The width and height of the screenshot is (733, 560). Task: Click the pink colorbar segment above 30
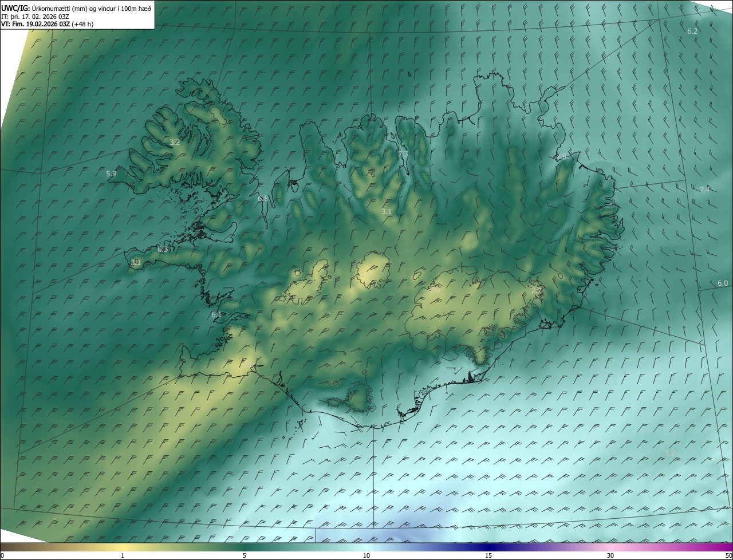click(x=610, y=547)
